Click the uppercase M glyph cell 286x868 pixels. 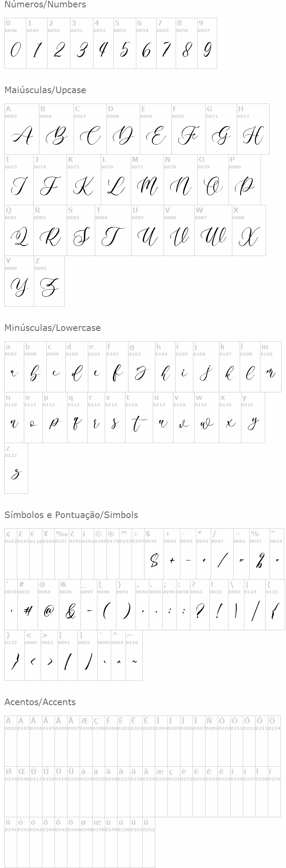click(x=147, y=180)
